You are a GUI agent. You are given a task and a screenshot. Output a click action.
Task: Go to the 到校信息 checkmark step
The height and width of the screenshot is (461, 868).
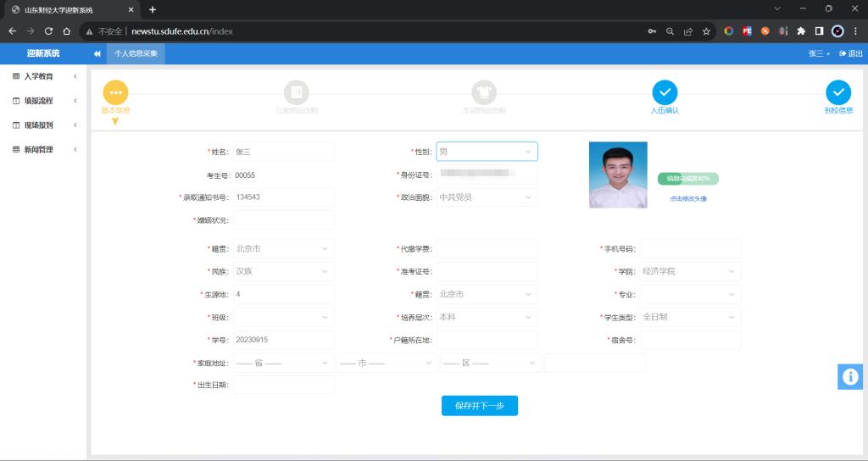click(838, 92)
